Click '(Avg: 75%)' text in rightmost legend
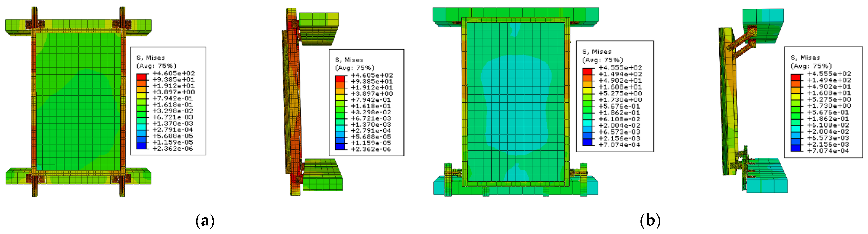 811,66
